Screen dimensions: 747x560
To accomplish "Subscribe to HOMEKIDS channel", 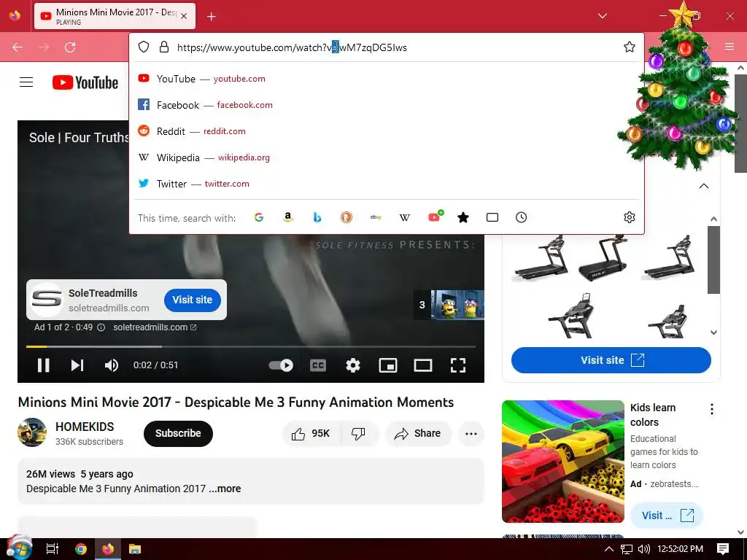I will click(x=178, y=433).
